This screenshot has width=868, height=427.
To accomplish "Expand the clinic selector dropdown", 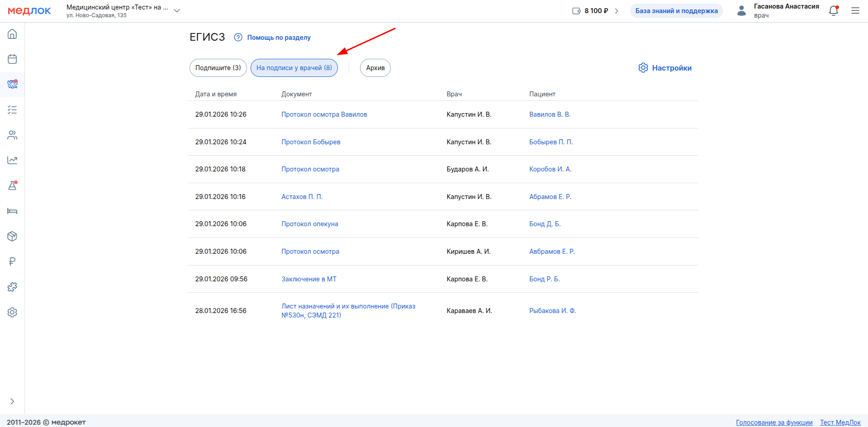I will (177, 11).
